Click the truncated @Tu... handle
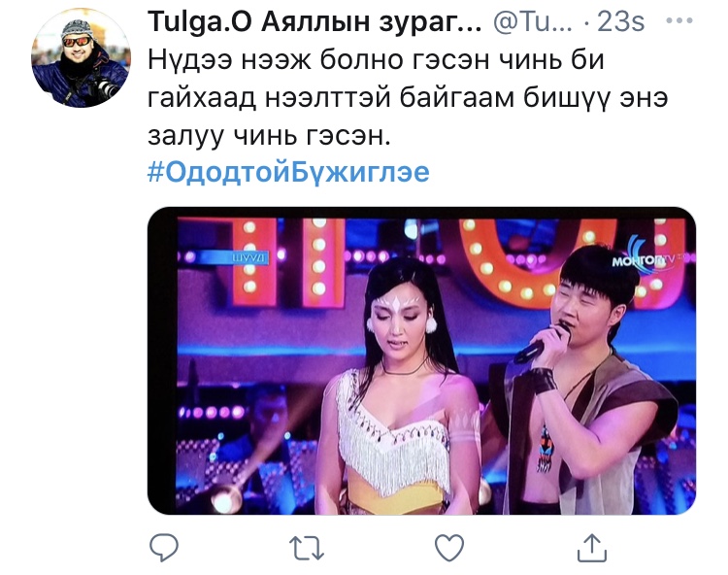728x575 pixels. click(533, 21)
